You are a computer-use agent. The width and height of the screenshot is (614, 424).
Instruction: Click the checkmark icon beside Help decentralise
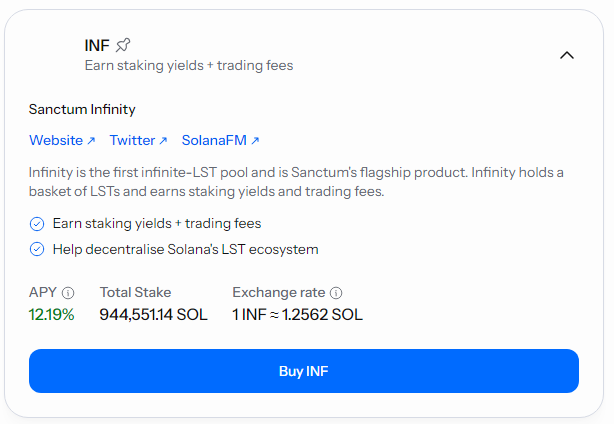coord(37,249)
